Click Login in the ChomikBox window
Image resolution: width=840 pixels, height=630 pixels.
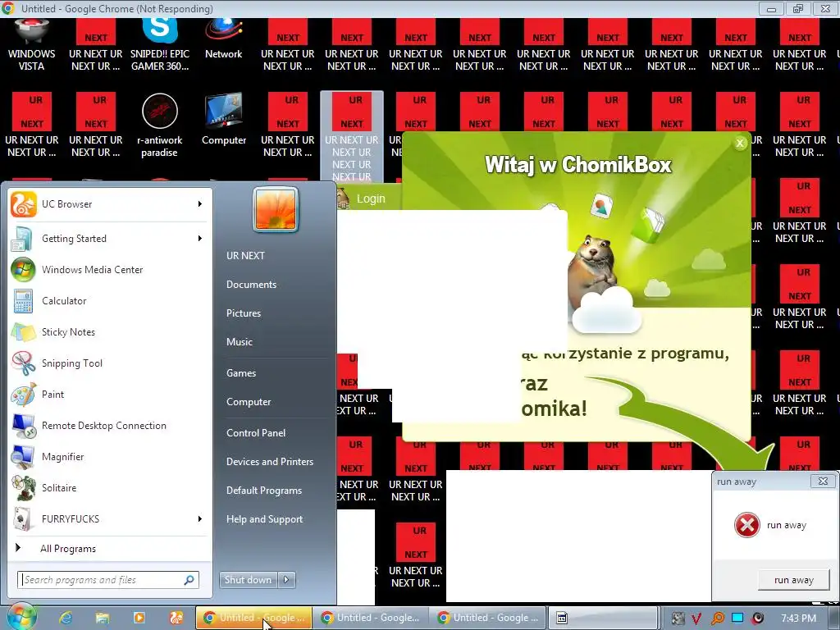(x=371, y=199)
